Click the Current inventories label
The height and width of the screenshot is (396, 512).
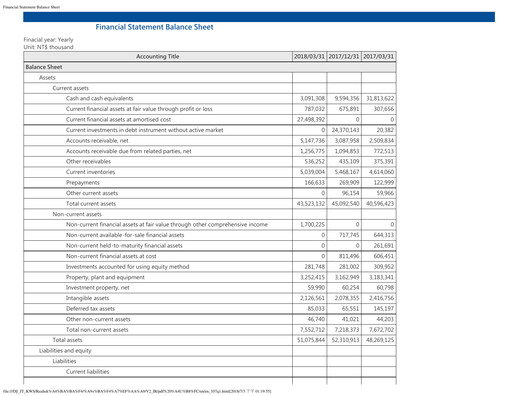tap(90, 172)
